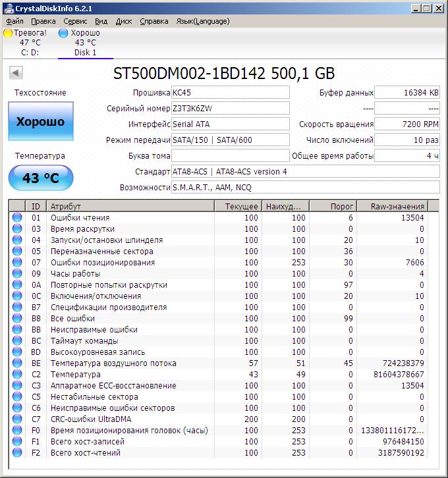Open the Язык(Language) menu
The height and width of the screenshot is (478, 448).
pyautogui.click(x=203, y=21)
